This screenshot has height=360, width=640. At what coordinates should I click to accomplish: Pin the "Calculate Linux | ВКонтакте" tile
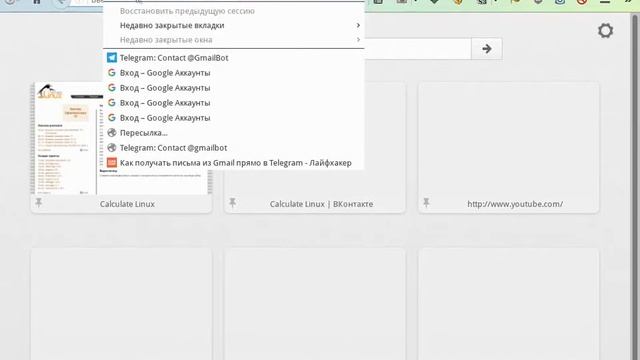click(x=233, y=202)
